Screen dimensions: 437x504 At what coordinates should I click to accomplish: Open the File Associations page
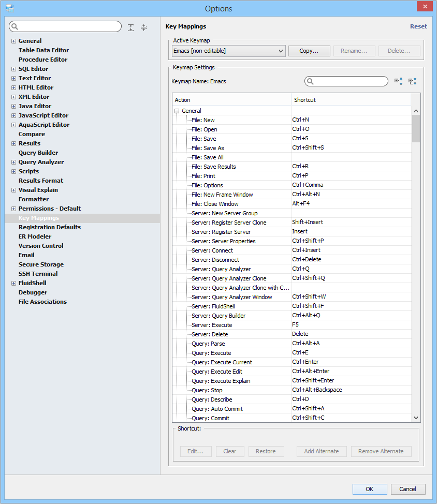coord(43,302)
